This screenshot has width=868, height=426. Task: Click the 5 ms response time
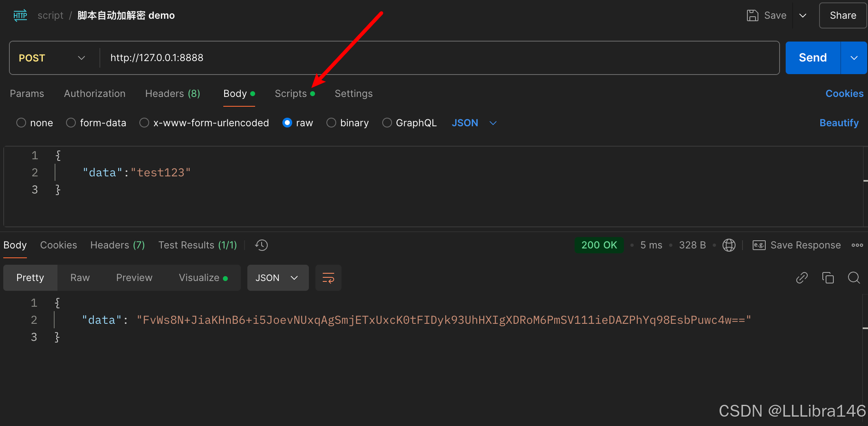tap(651, 245)
